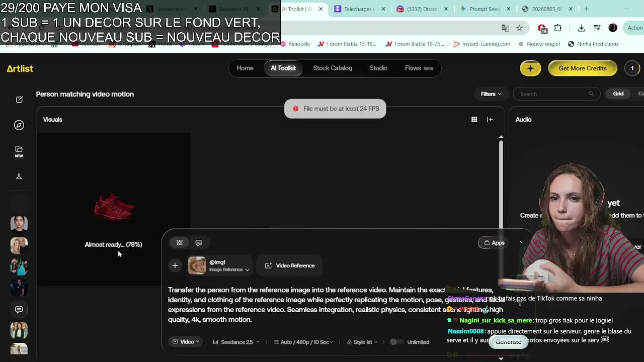Open the browser translate page icon
This screenshot has height=362, width=644.
[505, 28]
